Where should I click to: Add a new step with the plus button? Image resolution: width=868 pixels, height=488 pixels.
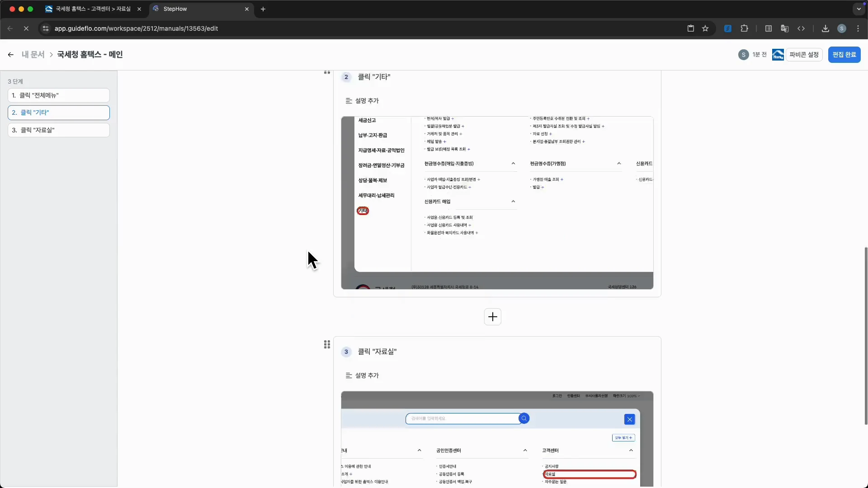coord(493,317)
